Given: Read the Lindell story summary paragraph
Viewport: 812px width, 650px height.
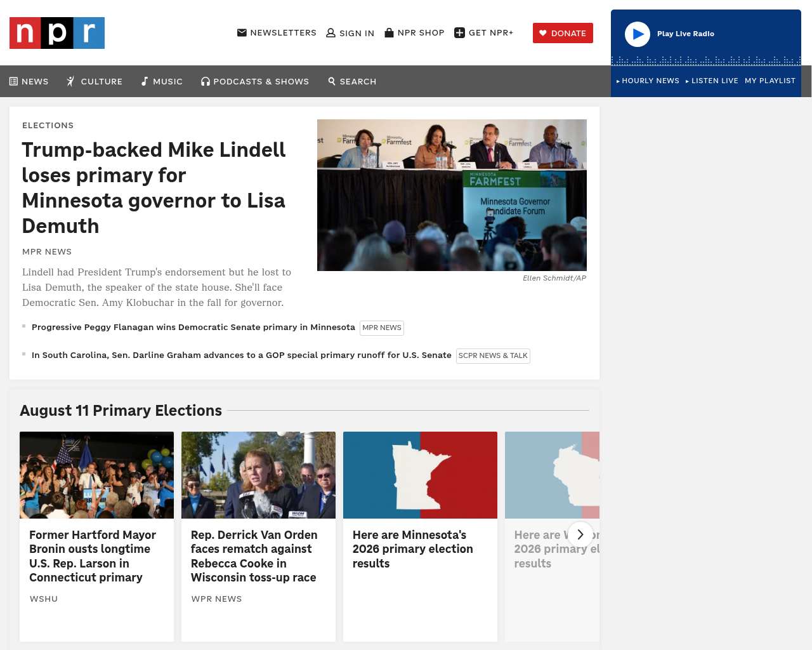Looking at the screenshot, I should pyautogui.click(x=157, y=288).
